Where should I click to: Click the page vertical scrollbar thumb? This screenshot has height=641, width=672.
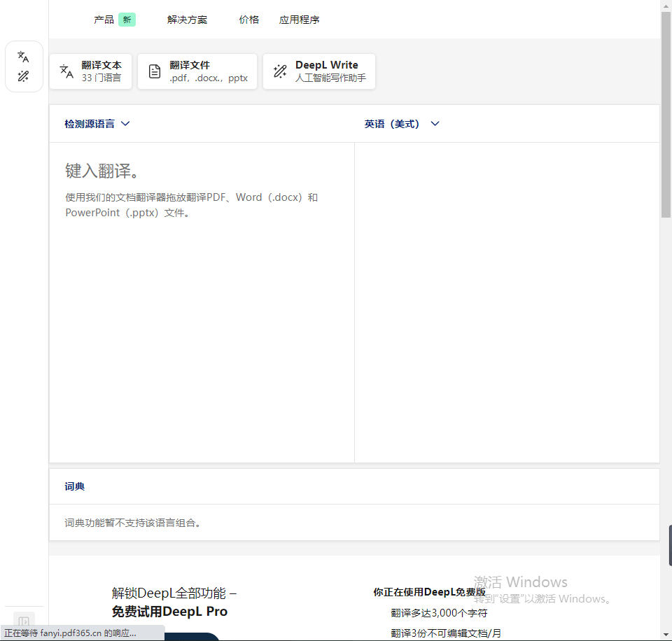coord(666,115)
